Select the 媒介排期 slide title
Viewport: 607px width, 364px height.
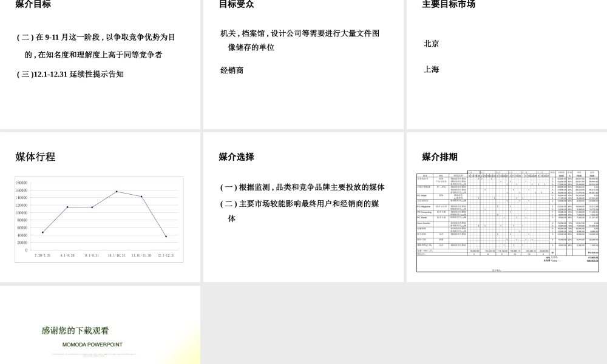[x=439, y=157]
